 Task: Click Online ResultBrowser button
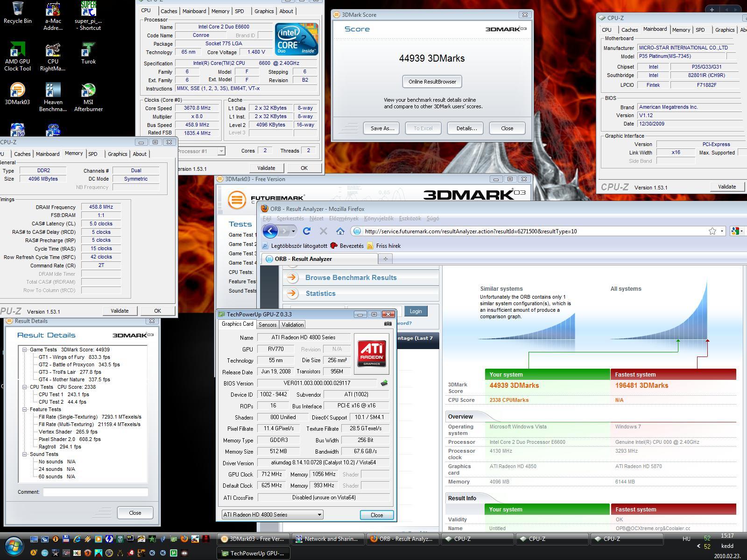(x=432, y=82)
